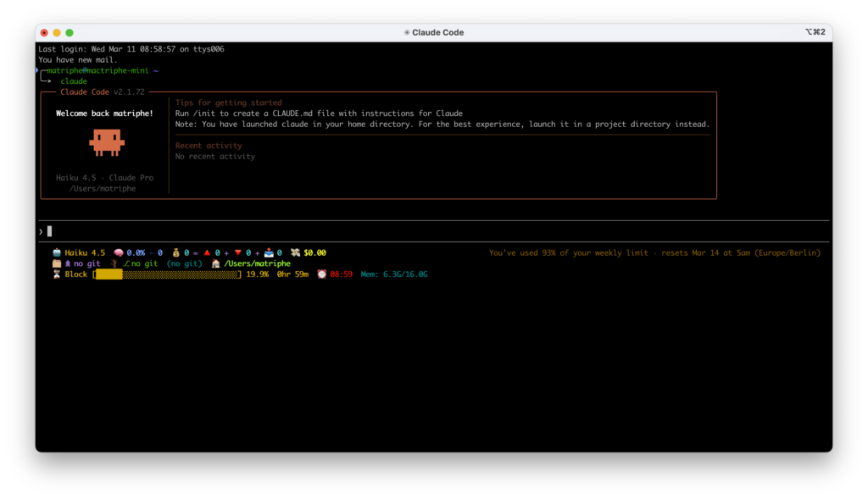Click the alarm clock icon near 08:59
Viewport: 868px width, 499px height.
tap(322, 274)
